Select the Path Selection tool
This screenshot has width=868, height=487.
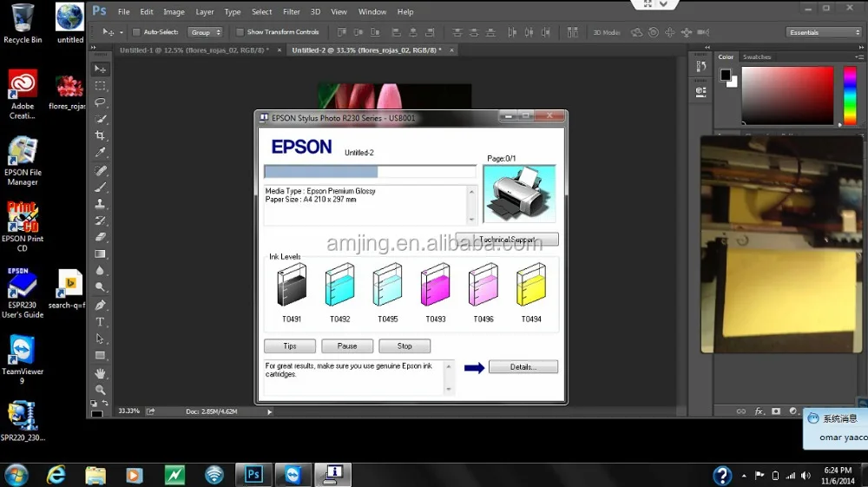pyautogui.click(x=100, y=339)
